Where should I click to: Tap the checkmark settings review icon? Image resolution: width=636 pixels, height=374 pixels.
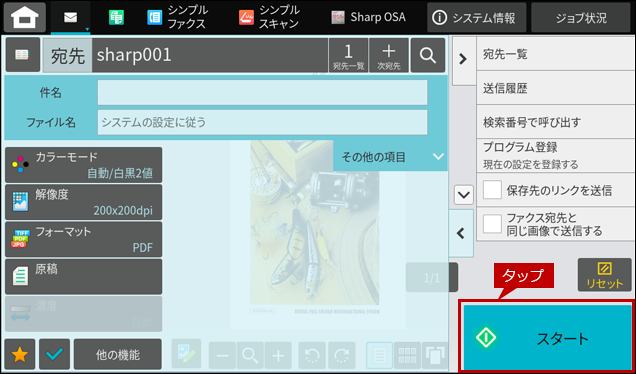(55, 354)
